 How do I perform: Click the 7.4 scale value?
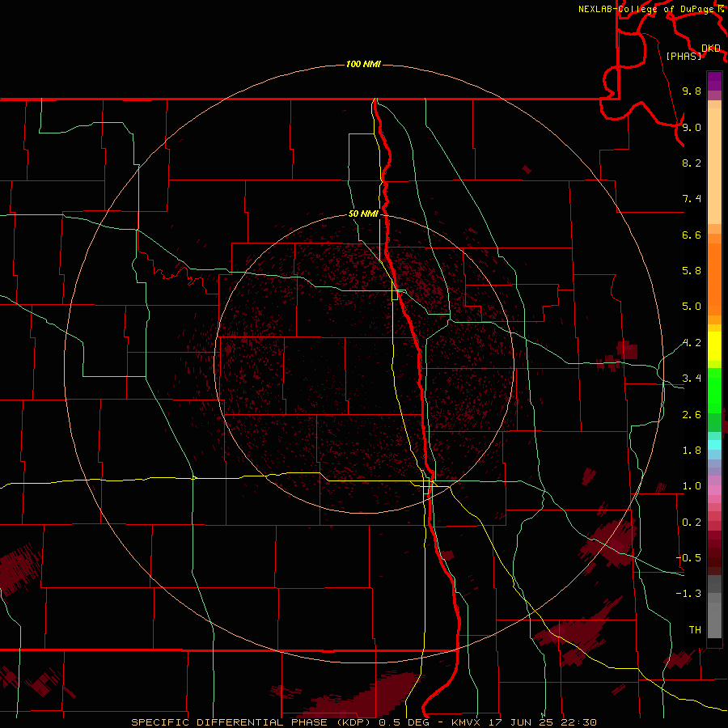[692, 199]
